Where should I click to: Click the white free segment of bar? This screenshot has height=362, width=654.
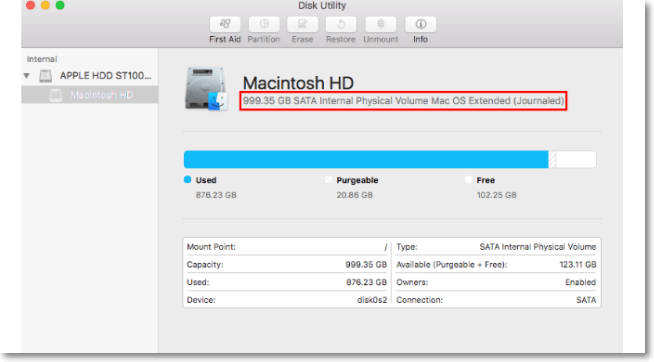[x=576, y=159]
